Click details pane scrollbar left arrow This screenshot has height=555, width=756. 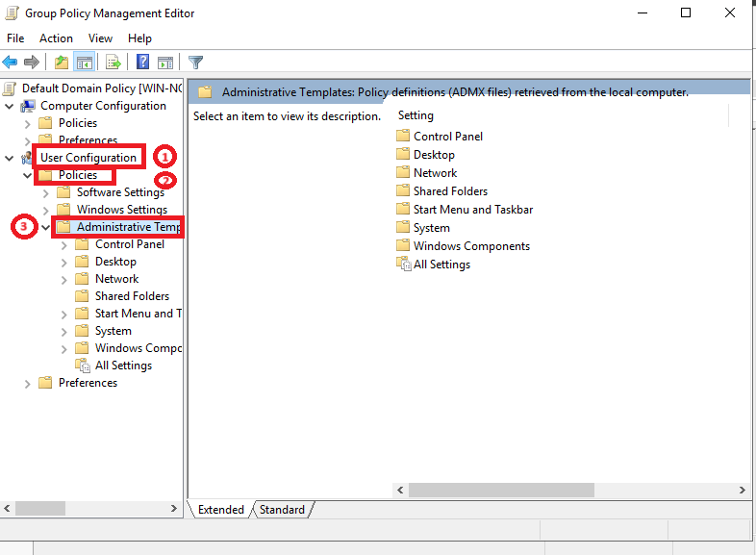point(400,490)
